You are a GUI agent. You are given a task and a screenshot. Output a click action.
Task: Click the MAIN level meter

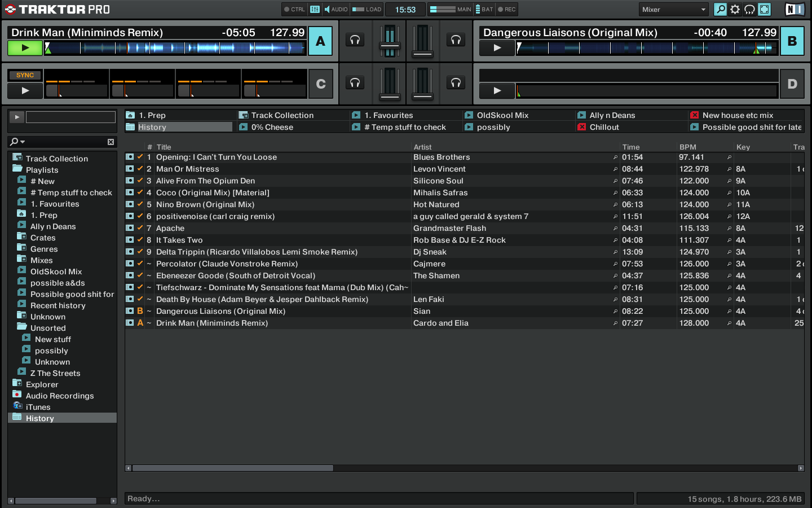[450, 9]
